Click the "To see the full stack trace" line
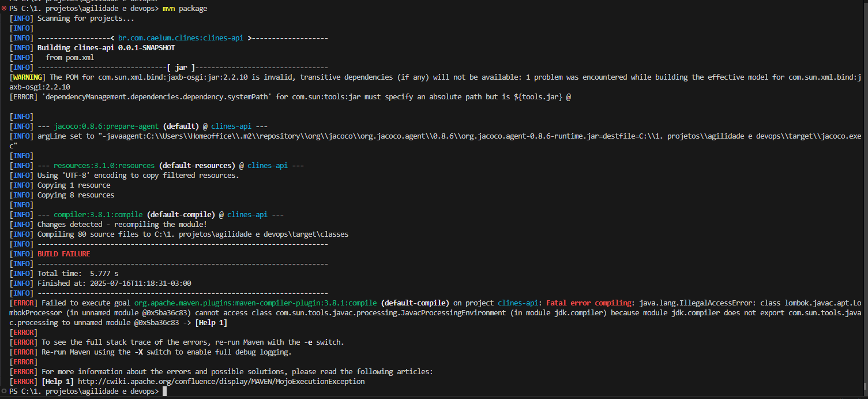Image resolution: width=868 pixels, height=399 pixels. [193, 342]
